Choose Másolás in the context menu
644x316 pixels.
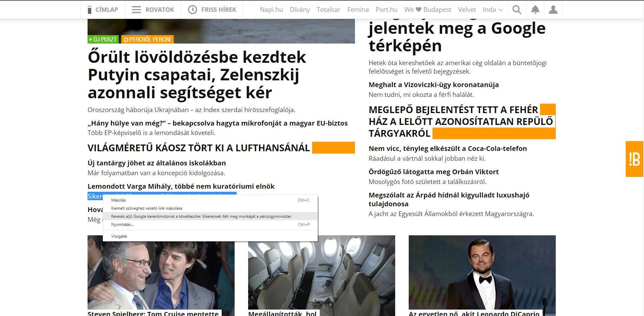[x=210, y=200]
